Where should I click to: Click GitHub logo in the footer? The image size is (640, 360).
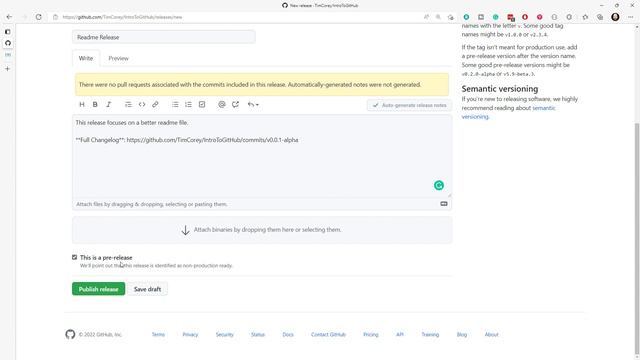(70, 334)
